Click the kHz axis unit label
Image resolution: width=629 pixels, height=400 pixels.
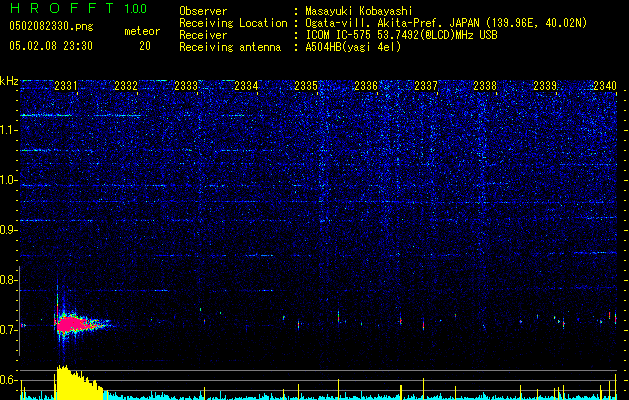[9, 81]
